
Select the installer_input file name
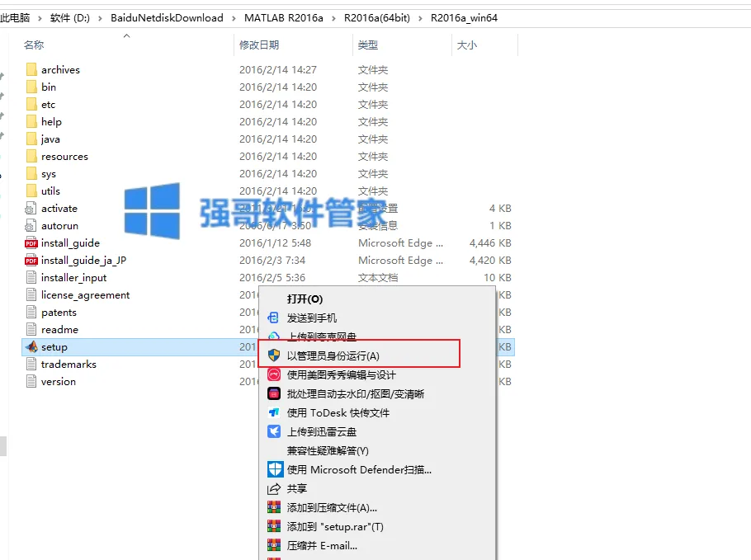(73, 278)
